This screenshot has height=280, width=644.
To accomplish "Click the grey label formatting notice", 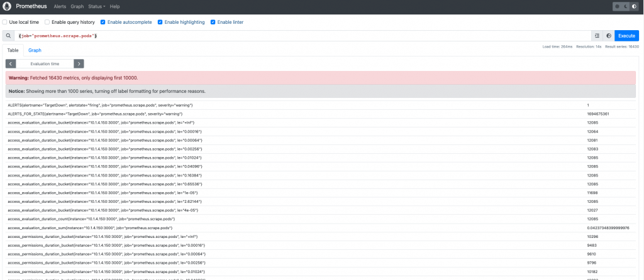I will [320, 91].
